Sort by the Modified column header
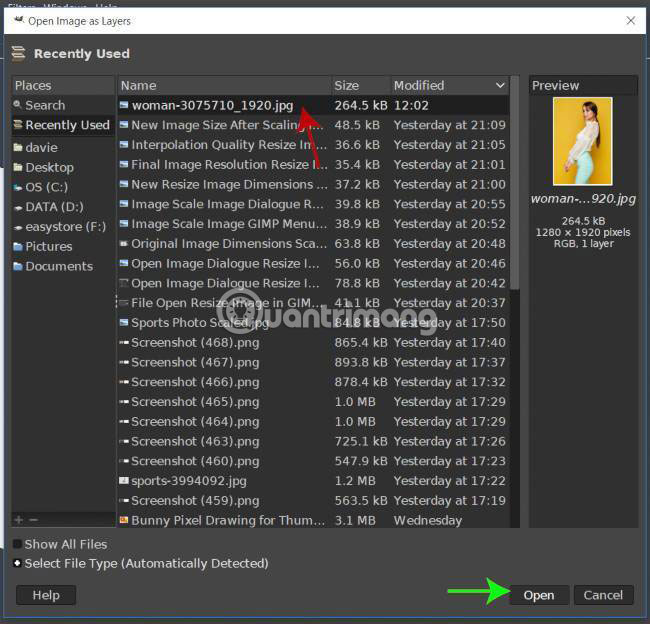The width and height of the screenshot is (650, 624). point(451,85)
